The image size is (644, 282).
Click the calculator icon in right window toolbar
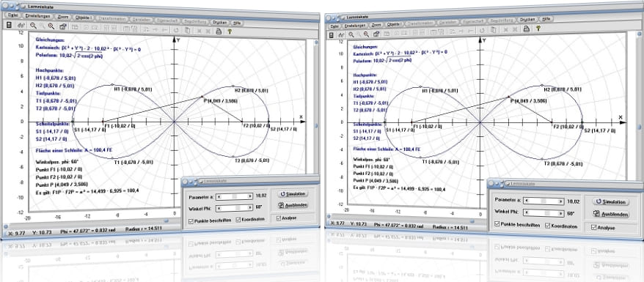coord(331,35)
